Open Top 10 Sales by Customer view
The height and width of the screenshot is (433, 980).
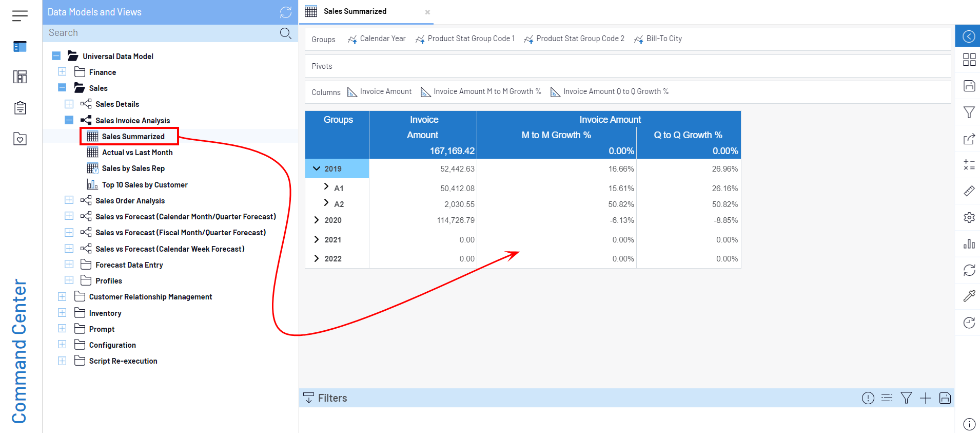(x=144, y=185)
